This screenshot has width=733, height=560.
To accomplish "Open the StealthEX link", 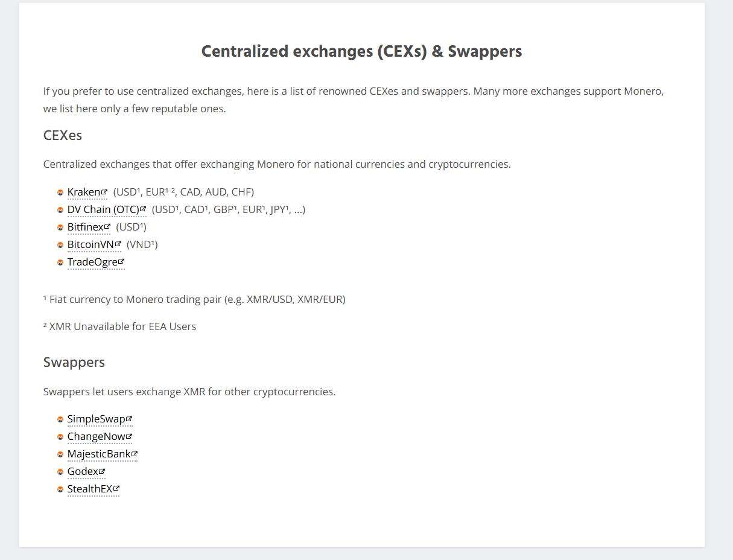I will click(x=90, y=489).
